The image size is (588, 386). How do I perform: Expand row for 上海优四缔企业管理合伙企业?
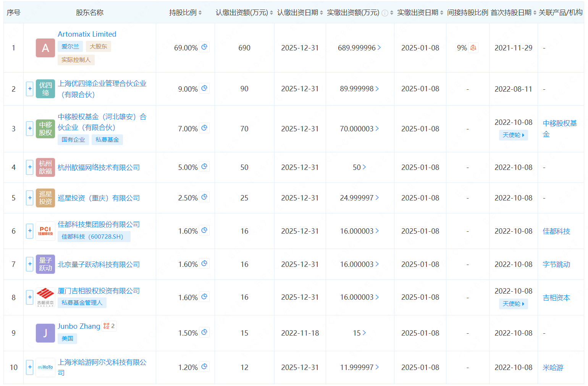30,89
